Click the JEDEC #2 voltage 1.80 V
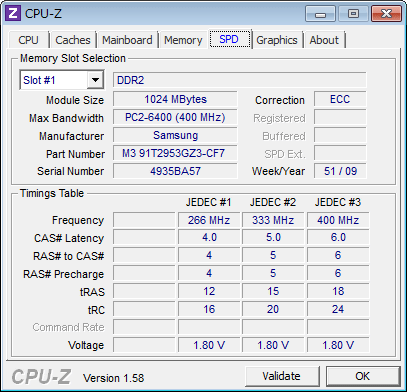This screenshot has width=407, height=392. (x=273, y=345)
